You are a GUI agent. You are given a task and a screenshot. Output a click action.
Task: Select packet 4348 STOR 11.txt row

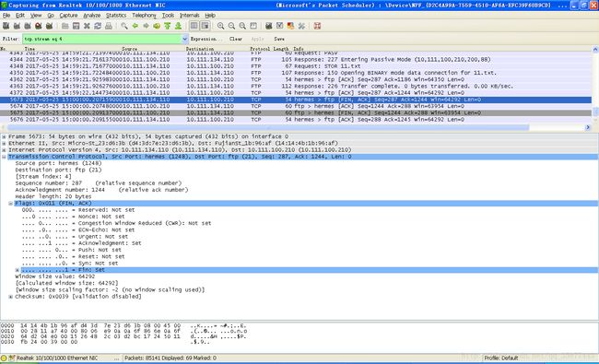pyautogui.click(x=296, y=66)
